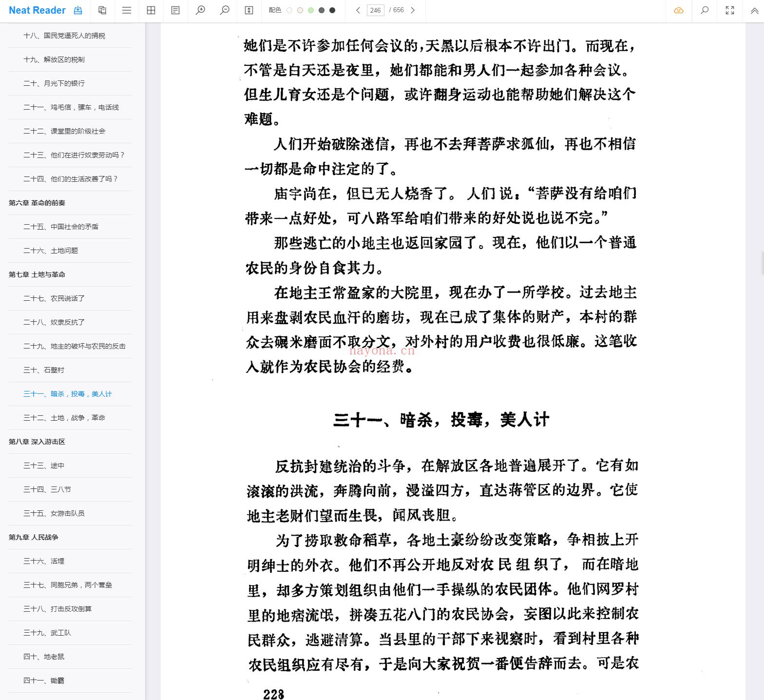Click the page scrollbar handle on right edge
764x700 pixels.
click(762, 263)
